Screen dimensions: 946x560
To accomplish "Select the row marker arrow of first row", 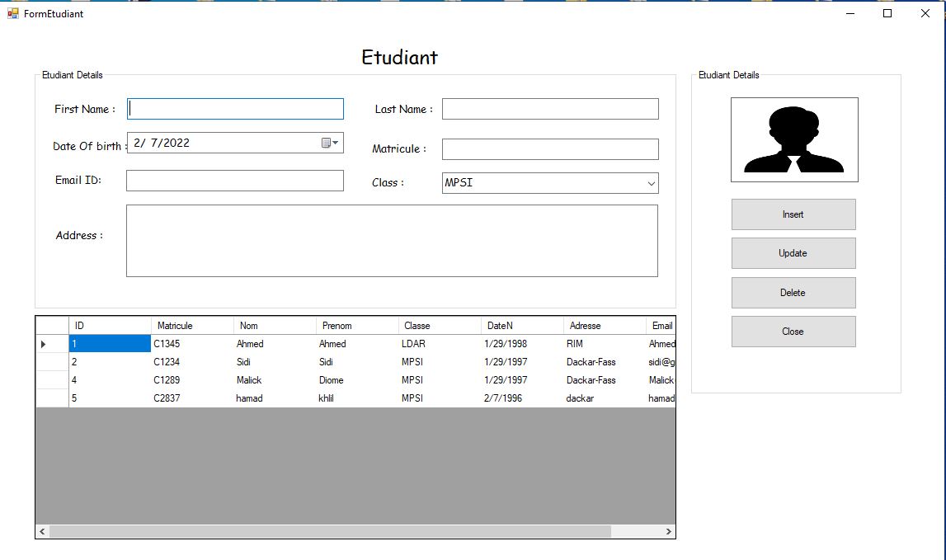I will [44, 344].
